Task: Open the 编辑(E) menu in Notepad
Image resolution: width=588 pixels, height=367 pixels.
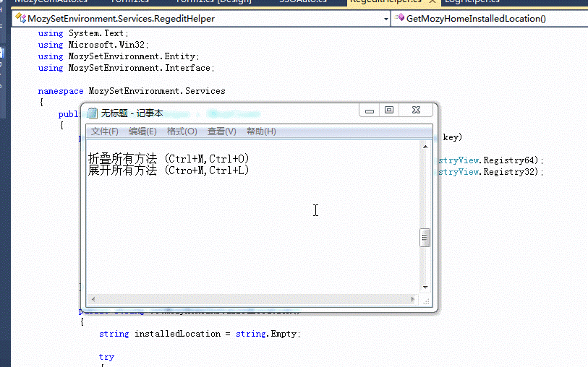Action: 142,131
